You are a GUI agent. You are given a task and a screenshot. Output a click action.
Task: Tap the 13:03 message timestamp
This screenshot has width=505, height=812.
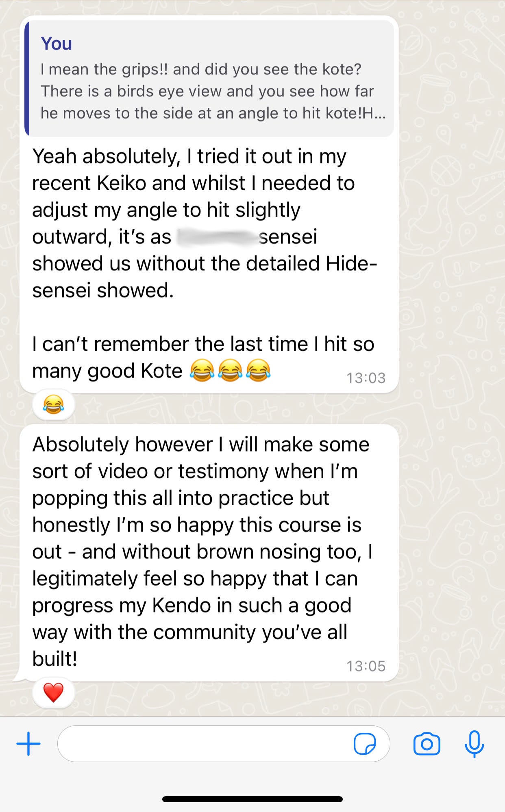click(366, 378)
